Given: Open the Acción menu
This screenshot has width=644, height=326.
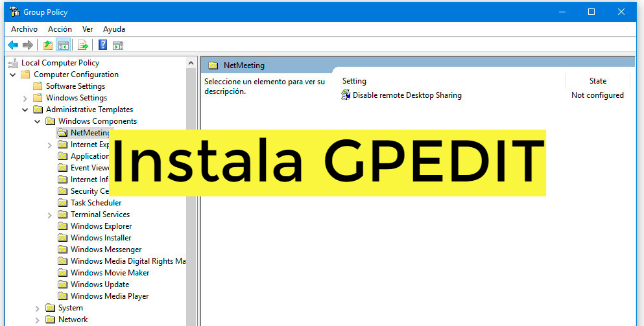Looking at the screenshot, I should click(x=60, y=29).
